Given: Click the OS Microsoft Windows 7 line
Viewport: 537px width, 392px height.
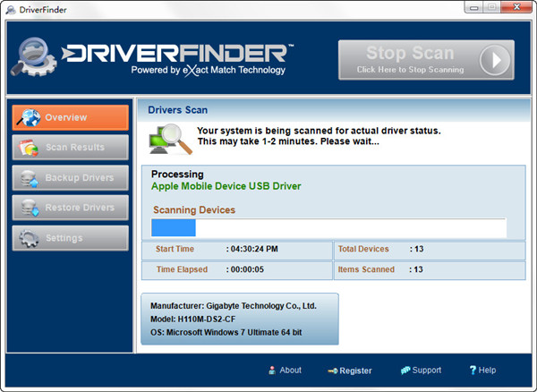Looking at the screenshot, I should coord(226,332).
